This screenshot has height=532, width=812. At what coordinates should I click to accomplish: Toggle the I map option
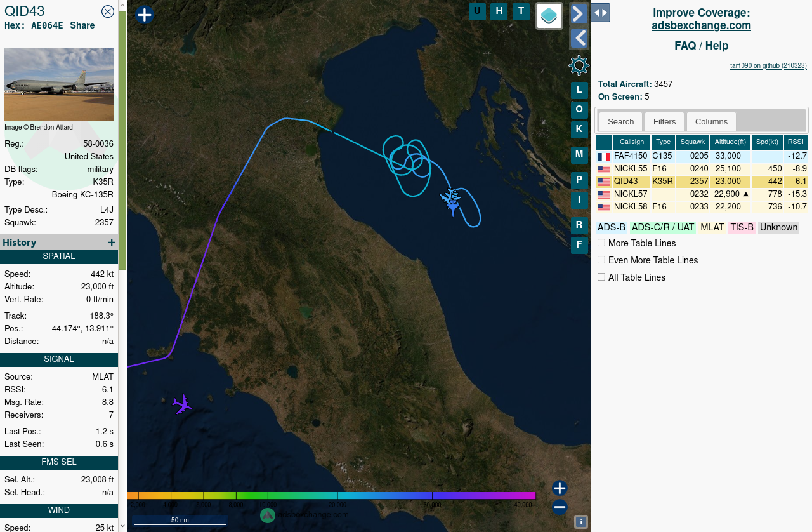(x=579, y=200)
